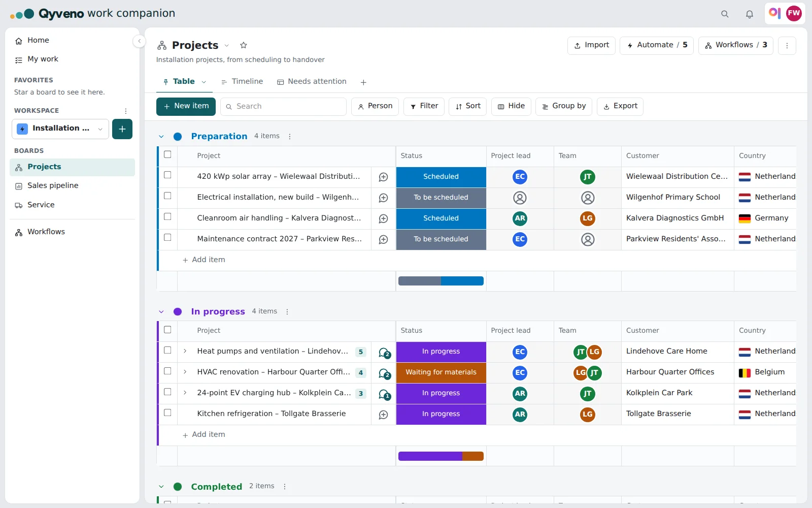Open In progress group options menu
This screenshot has height=508, width=812.
click(287, 312)
